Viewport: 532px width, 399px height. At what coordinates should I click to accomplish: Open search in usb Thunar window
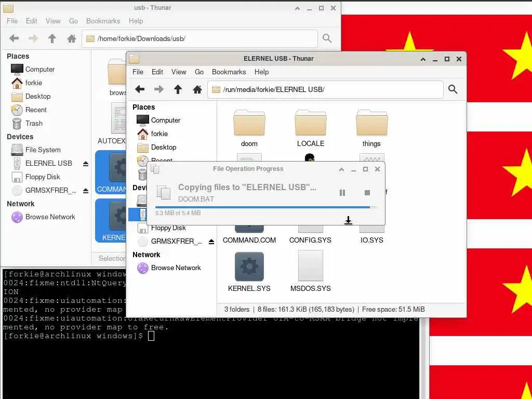pos(327,38)
